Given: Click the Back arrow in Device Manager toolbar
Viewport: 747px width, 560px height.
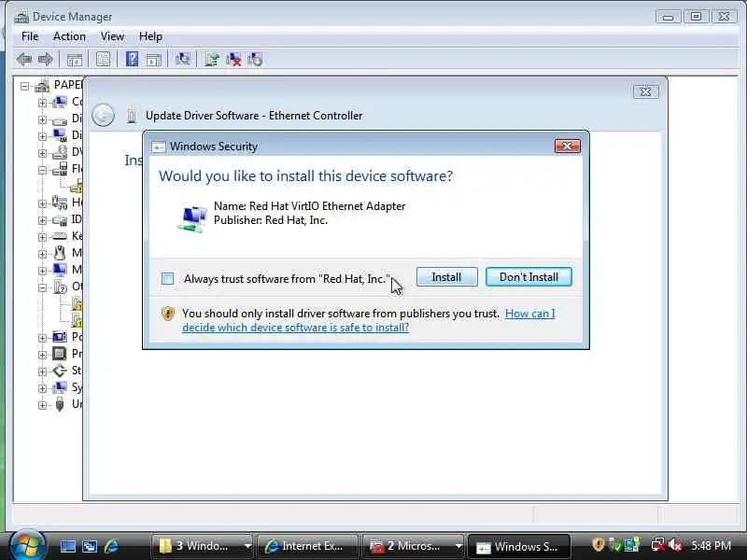Looking at the screenshot, I should (x=24, y=60).
